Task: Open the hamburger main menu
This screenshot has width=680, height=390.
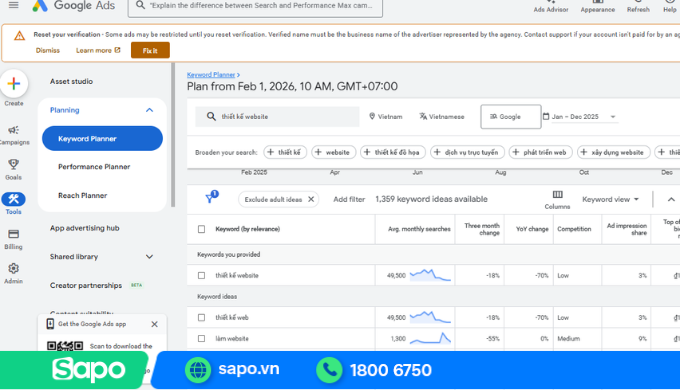Action: click(x=14, y=5)
